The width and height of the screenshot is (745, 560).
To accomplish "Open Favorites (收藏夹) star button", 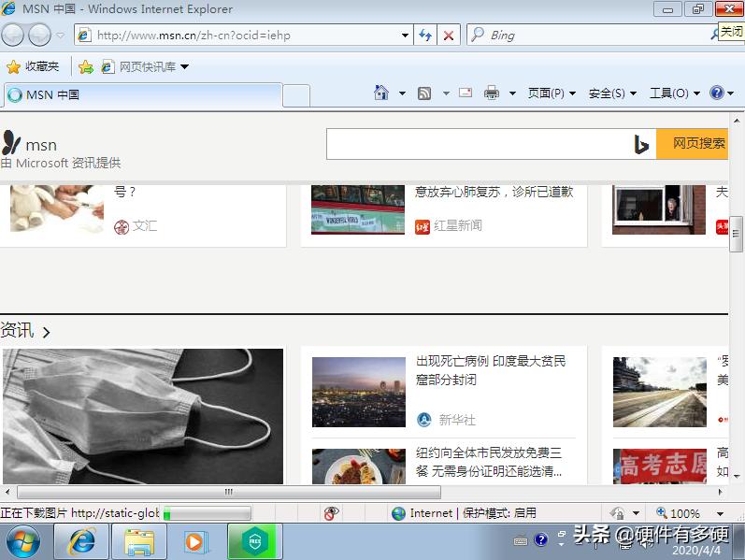I will (x=33, y=66).
